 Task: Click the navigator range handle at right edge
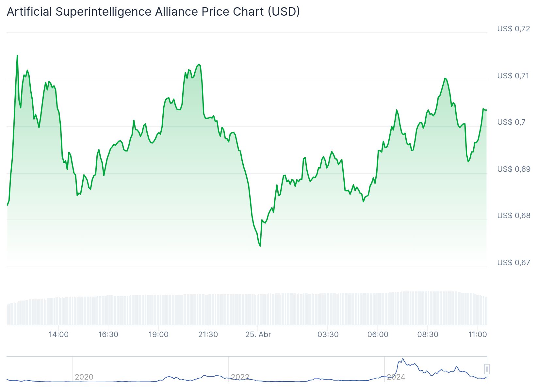click(487, 369)
